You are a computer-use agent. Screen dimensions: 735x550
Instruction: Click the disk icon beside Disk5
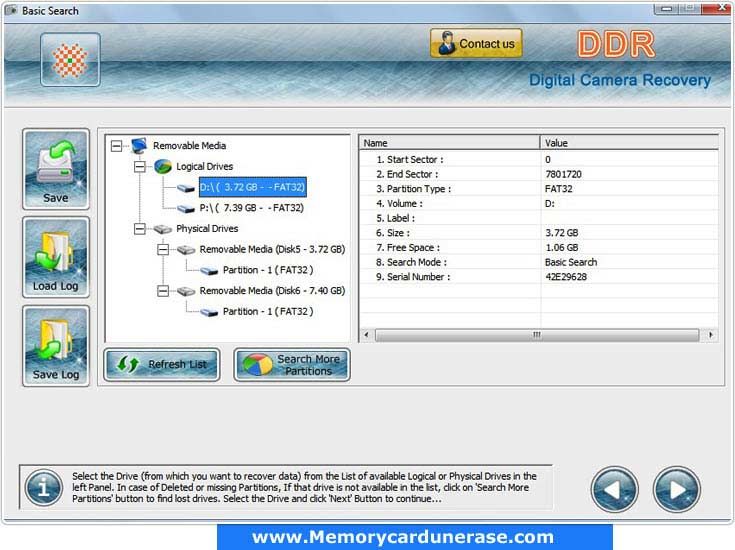click(x=186, y=250)
